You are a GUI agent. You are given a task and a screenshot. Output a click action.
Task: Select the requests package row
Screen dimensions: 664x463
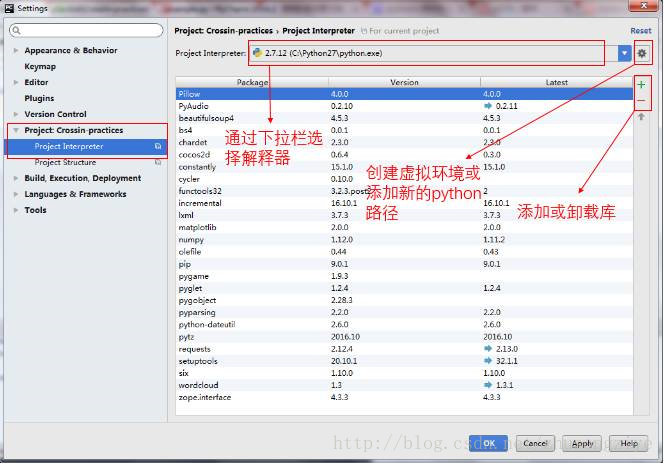click(404, 349)
